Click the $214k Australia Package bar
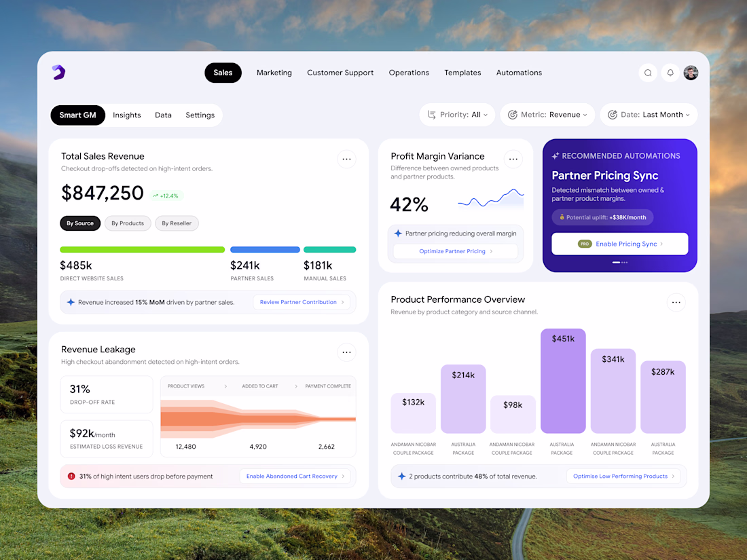 click(463, 399)
